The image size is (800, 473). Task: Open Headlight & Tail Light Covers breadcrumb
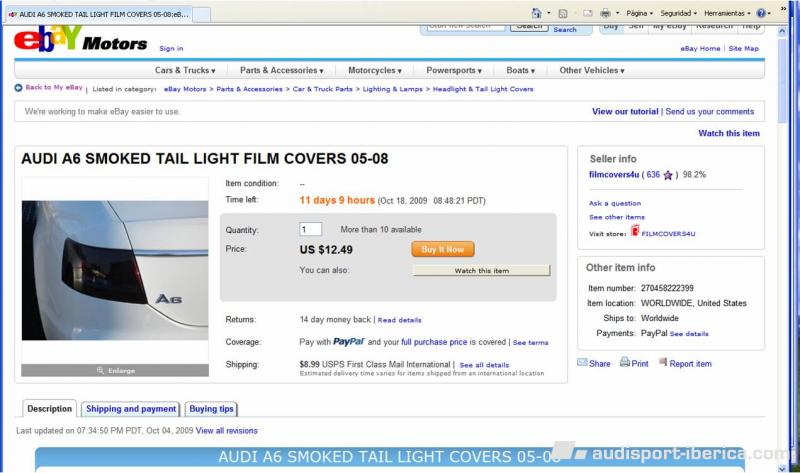[x=483, y=89]
